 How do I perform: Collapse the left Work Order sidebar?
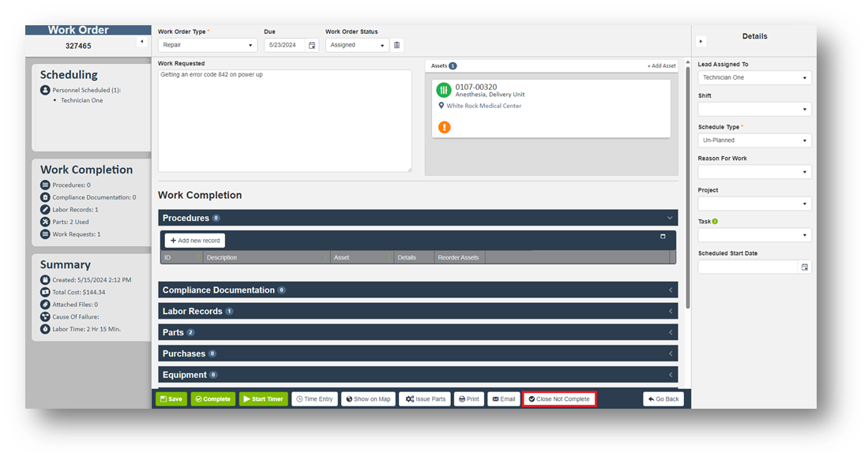tap(141, 41)
